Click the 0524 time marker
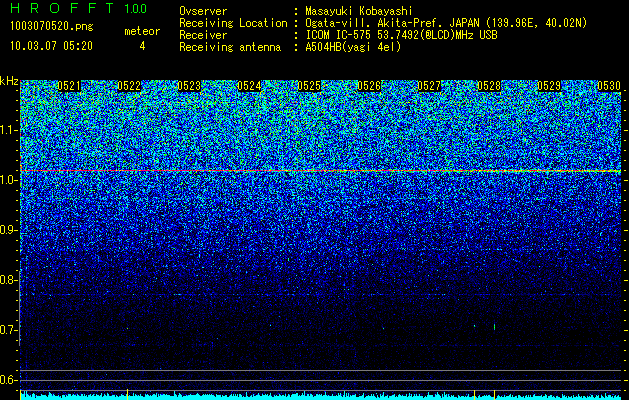This screenshot has height=400, width=629. click(249, 86)
